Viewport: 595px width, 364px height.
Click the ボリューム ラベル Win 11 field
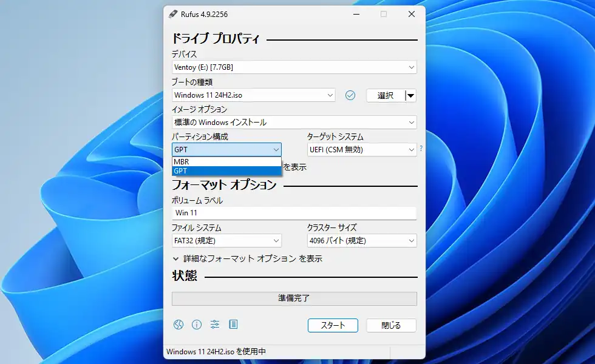(294, 213)
